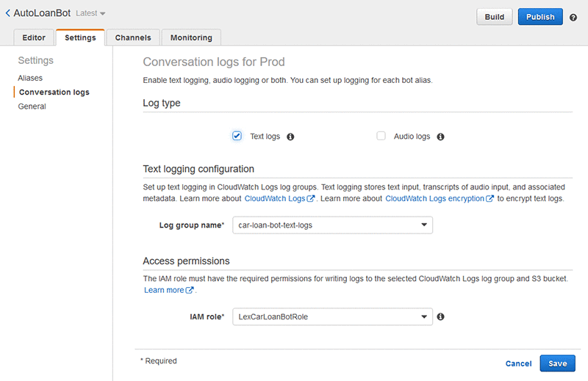
Task: Click the back arrow beside AutoLoanBot
Action: 7,13
